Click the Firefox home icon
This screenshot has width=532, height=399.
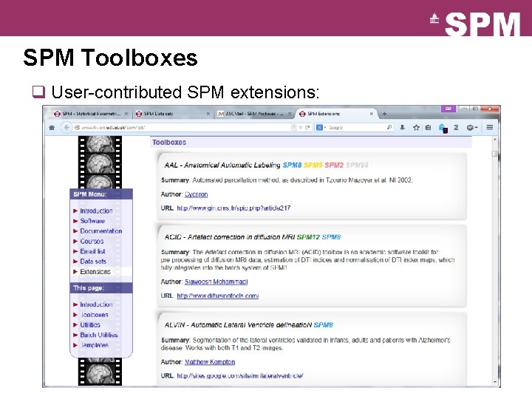tap(52, 128)
